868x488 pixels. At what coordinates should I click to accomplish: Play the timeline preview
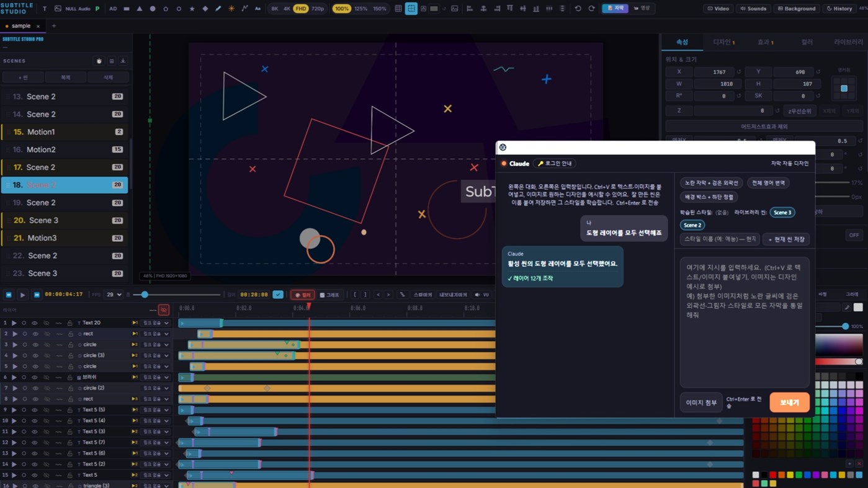coord(22,295)
